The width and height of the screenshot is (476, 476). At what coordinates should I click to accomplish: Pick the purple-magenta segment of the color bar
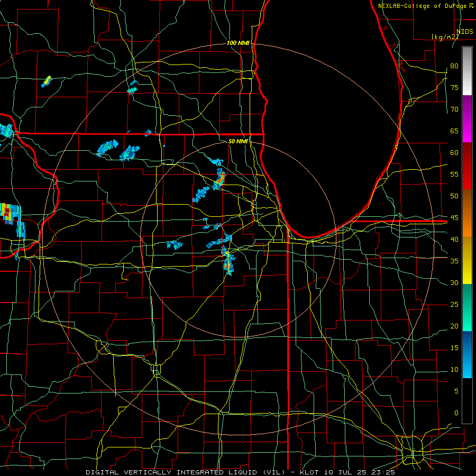tap(467, 118)
